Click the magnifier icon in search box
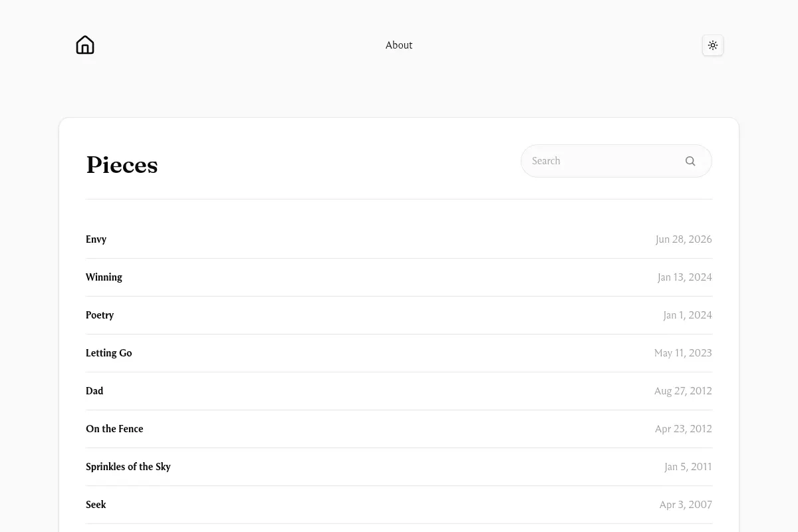798x532 pixels. click(x=690, y=161)
